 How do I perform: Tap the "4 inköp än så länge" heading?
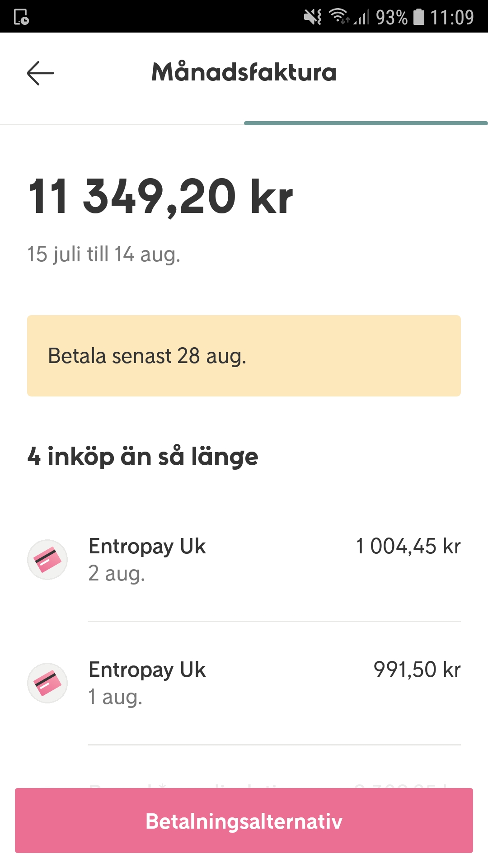tap(143, 456)
